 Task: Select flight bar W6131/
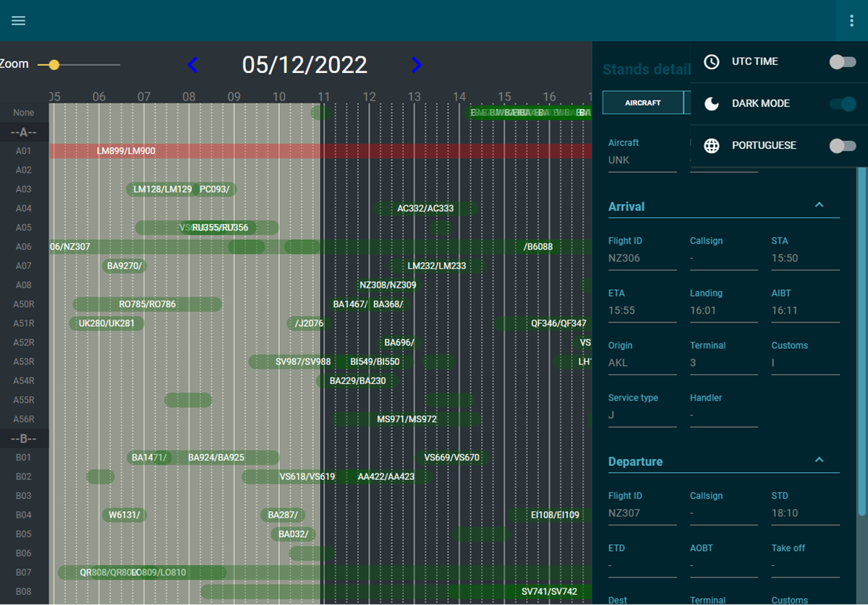[124, 515]
